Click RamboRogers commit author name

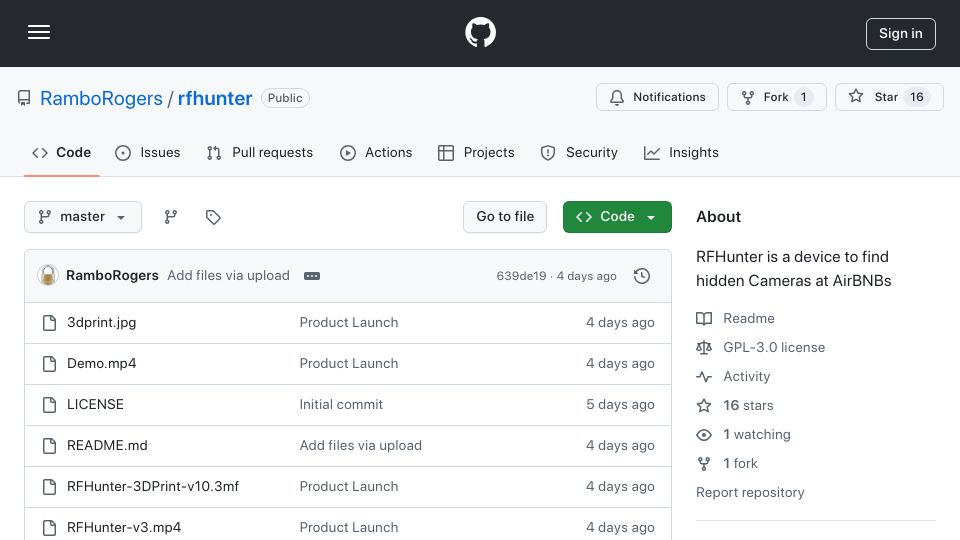[x=112, y=276]
